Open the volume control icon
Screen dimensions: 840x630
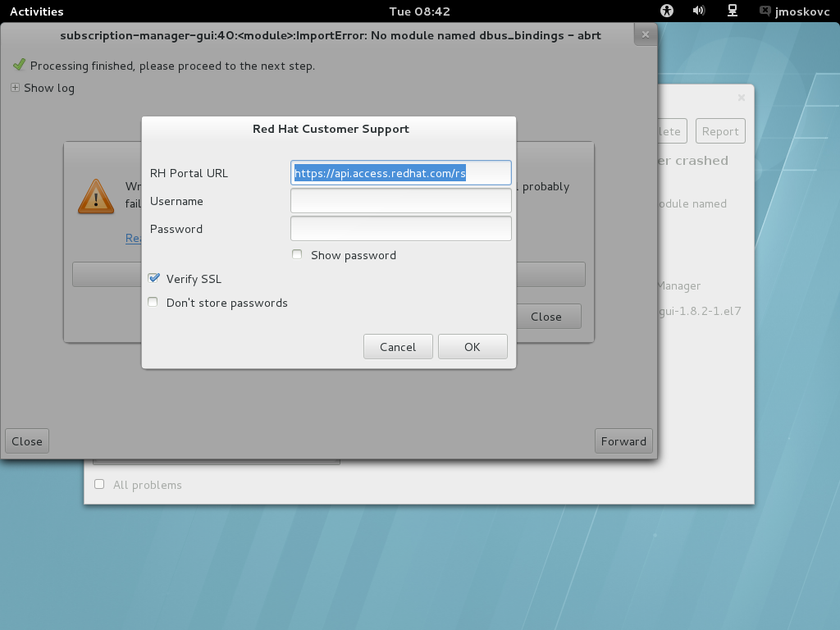pyautogui.click(x=699, y=11)
